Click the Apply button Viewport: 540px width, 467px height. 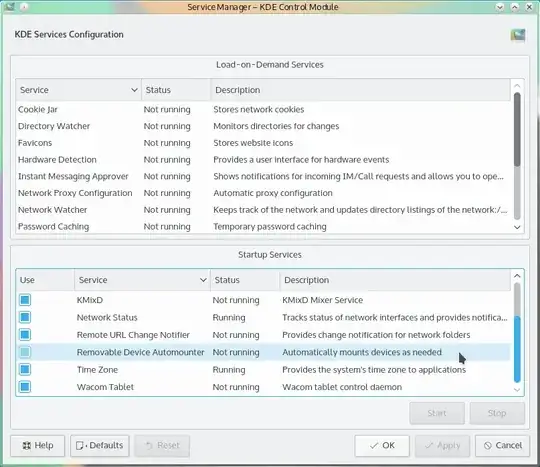pyautogui.click(x=442, y=446)
